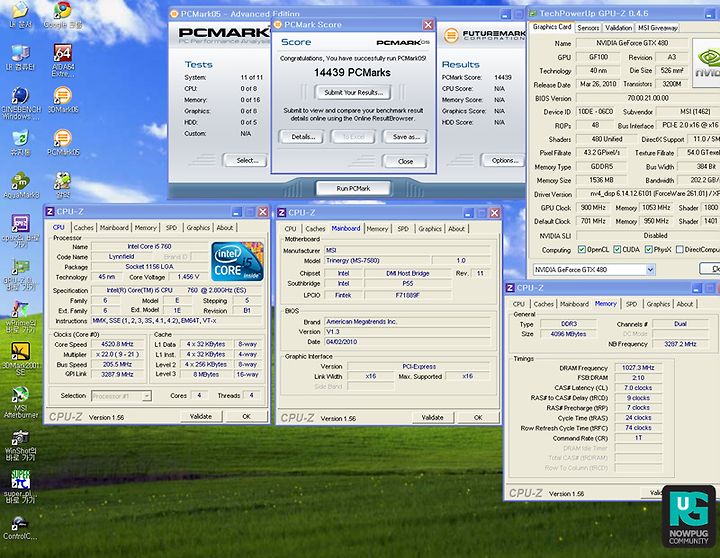Click the DRAM Frequency value 1027.3 MHz
This screenshot has width=720, height=558.
pyautogui.click(x=638, y=368)
